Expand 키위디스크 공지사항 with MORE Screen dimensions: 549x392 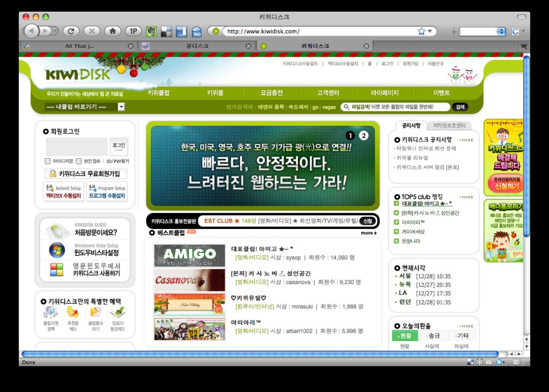pyautogui.click(x=466, y=140)
